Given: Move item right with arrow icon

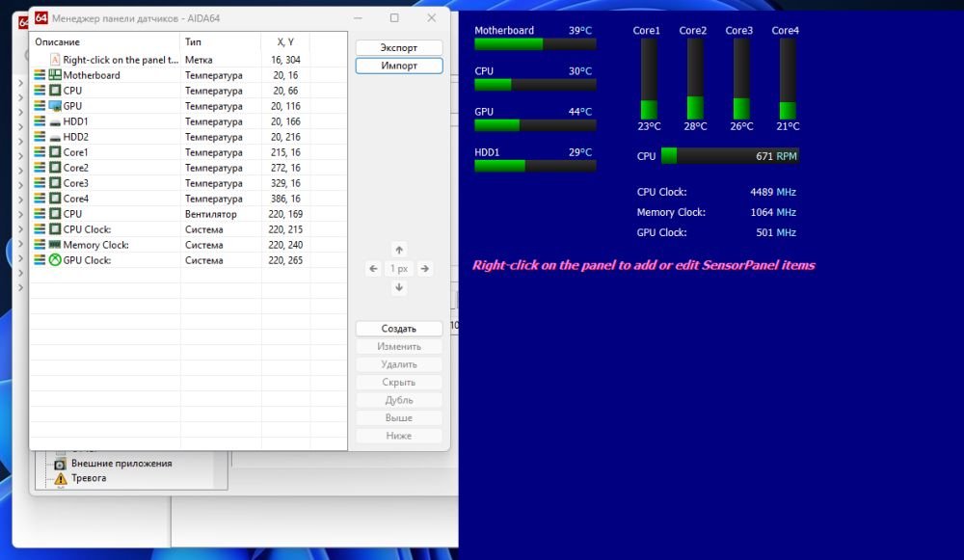Looking at the screenshot, I should pos(424,269).
